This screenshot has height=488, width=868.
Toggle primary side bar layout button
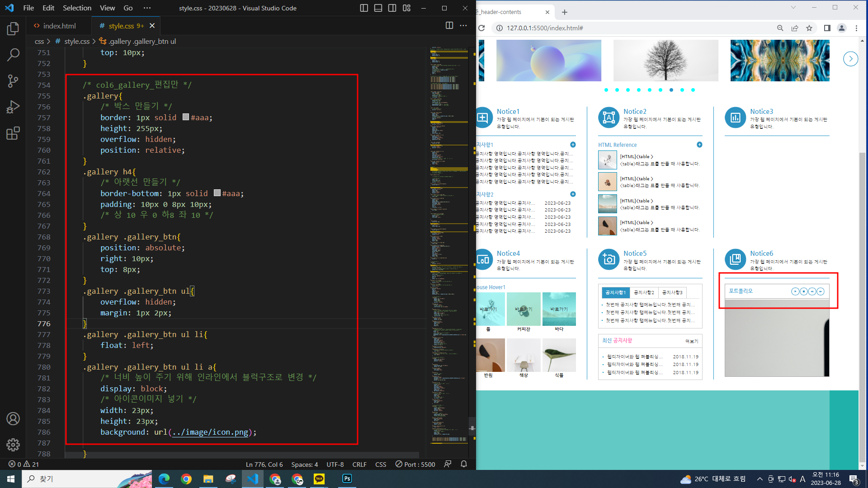pyautogui.click(x=364, y=8)
